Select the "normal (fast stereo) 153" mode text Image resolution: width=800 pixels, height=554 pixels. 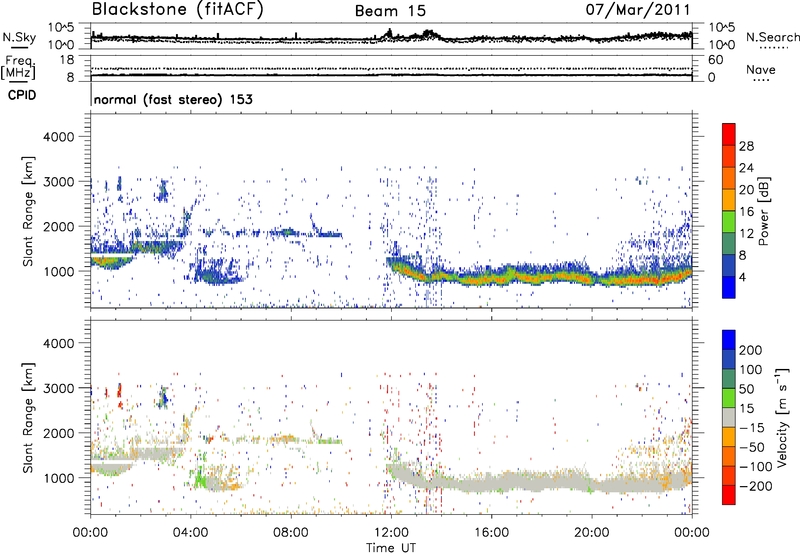point(173,99)
